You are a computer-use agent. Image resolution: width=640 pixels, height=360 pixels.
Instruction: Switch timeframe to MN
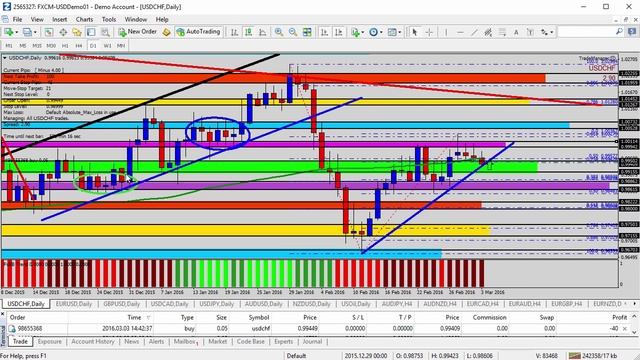121,46
